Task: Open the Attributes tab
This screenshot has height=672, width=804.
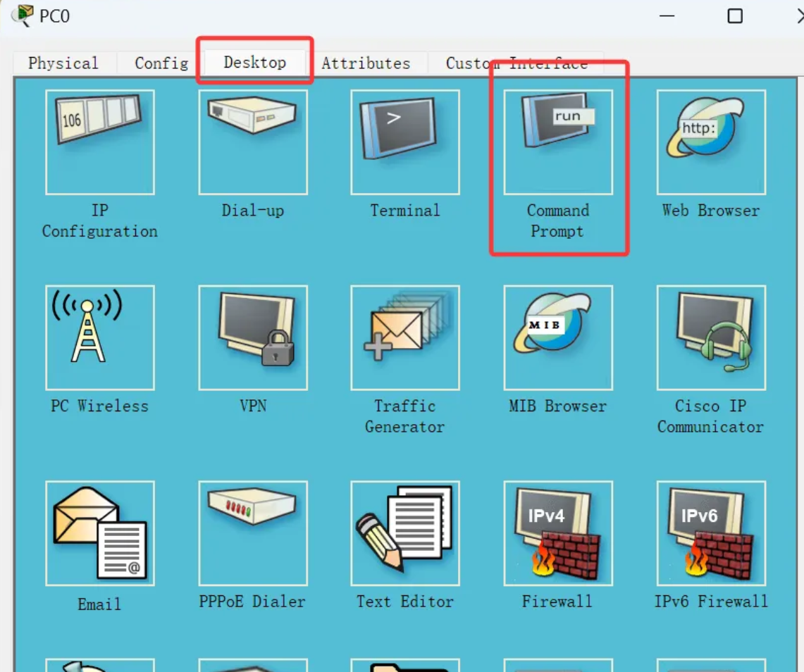Action: tap(366, 63)
